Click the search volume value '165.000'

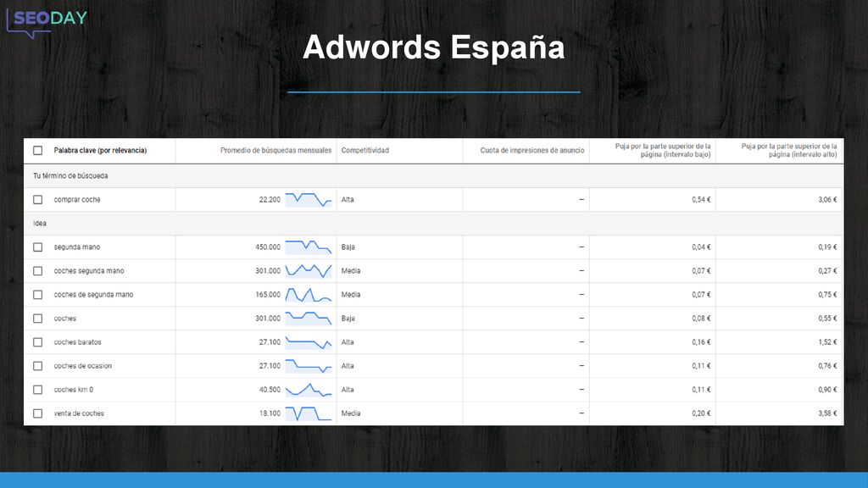coord(268,295)
